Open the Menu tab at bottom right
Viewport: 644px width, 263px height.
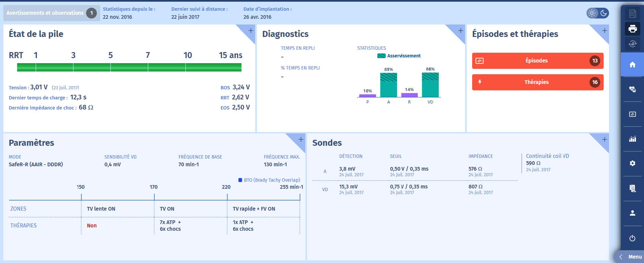point(631,257)
